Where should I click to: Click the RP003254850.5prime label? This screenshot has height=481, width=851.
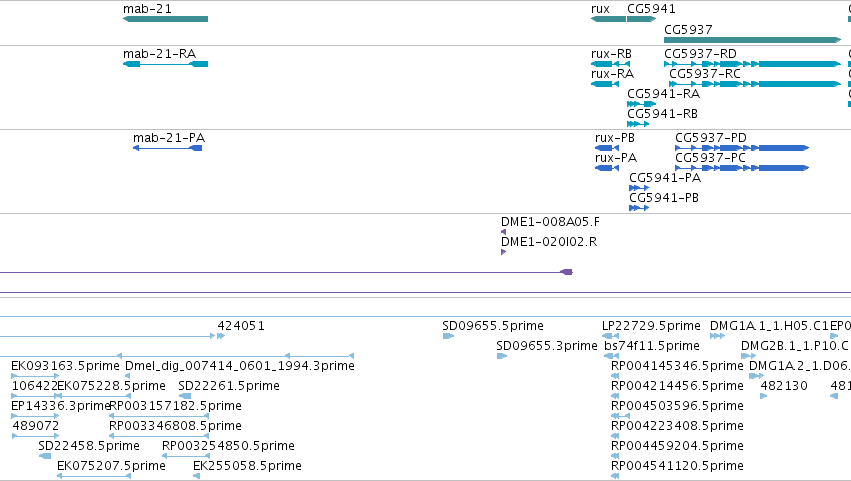(x=228, y=446)
